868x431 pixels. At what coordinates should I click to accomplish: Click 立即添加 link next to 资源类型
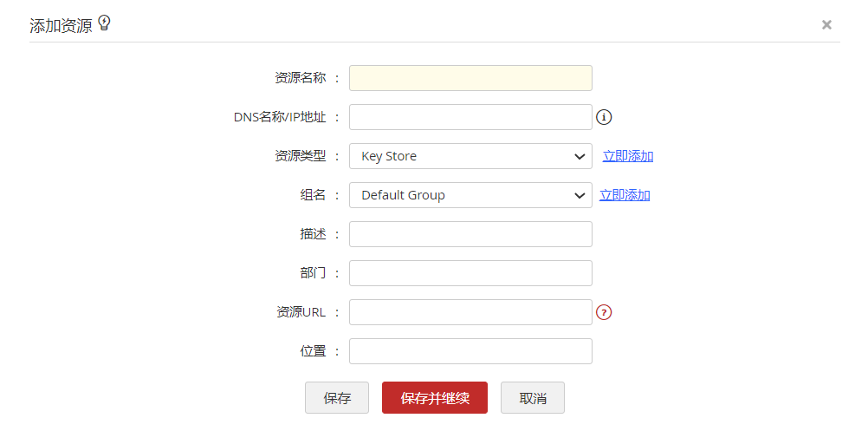tap(628, 156)
